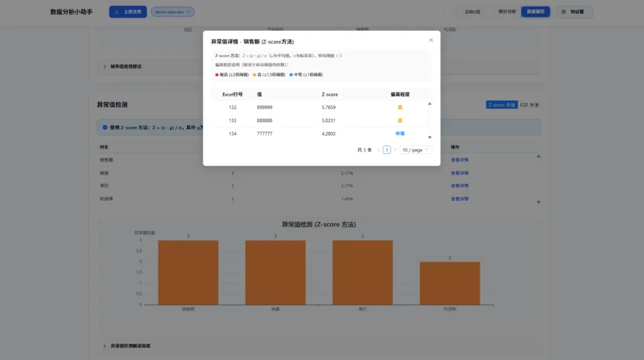Open 查看详情 for the 利润率 row
Screen dimensions: 644x360
tap(460, 199)
